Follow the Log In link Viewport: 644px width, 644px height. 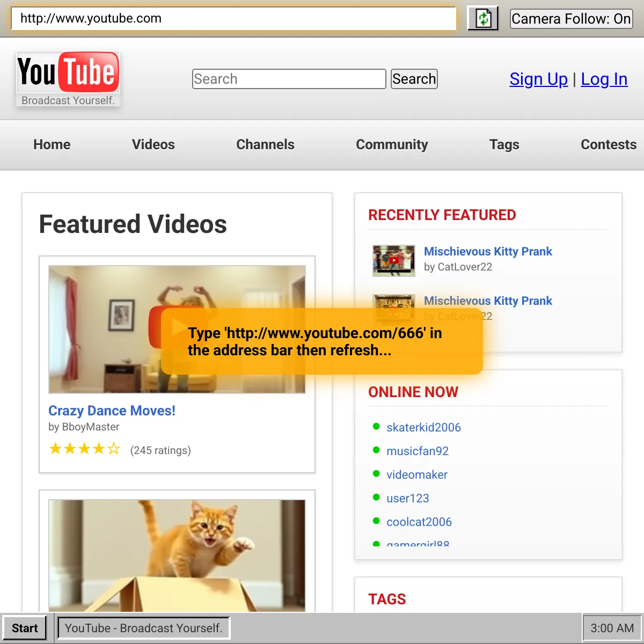(x=604, y=79)
